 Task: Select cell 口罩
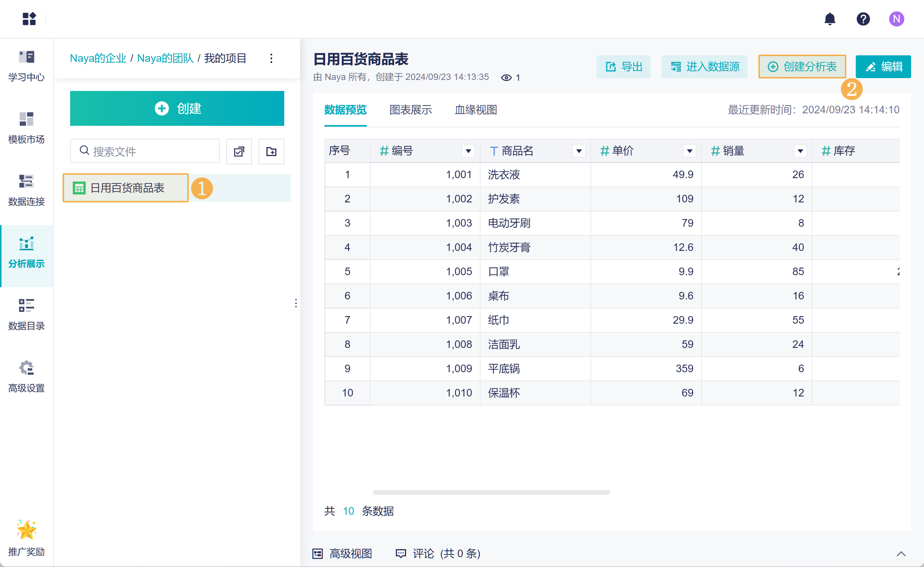(x=535, y=272)
